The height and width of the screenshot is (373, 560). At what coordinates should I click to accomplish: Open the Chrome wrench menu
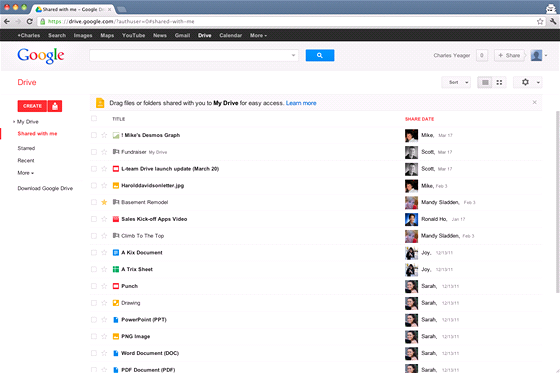[x=553, y=21]
